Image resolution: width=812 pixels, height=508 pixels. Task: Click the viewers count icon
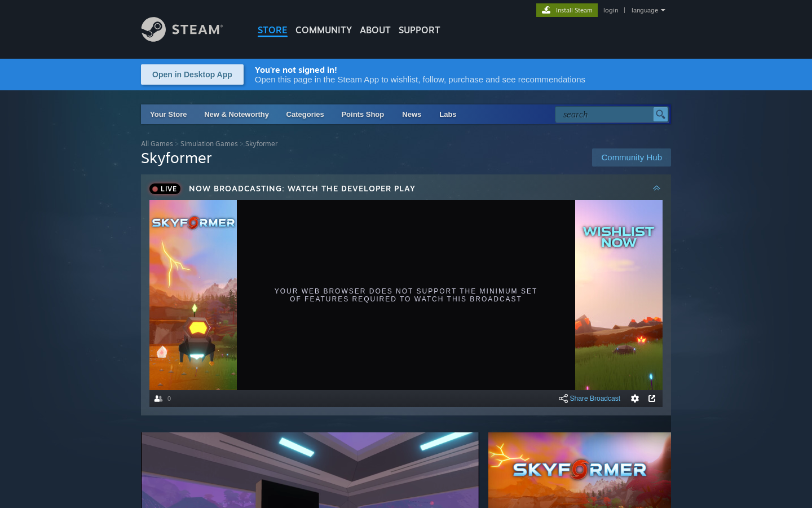tap(158, 398)
